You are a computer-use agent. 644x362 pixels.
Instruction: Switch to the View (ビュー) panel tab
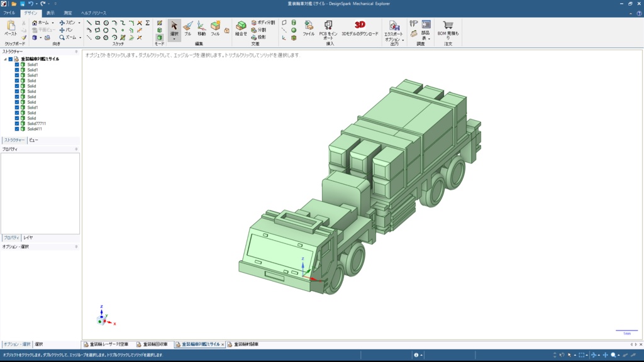click(x=34, y=140)
